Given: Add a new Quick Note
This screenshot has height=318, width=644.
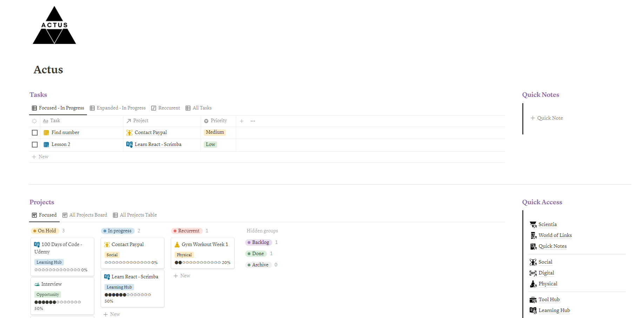Looking at the screenshot, I should point(546,118).
